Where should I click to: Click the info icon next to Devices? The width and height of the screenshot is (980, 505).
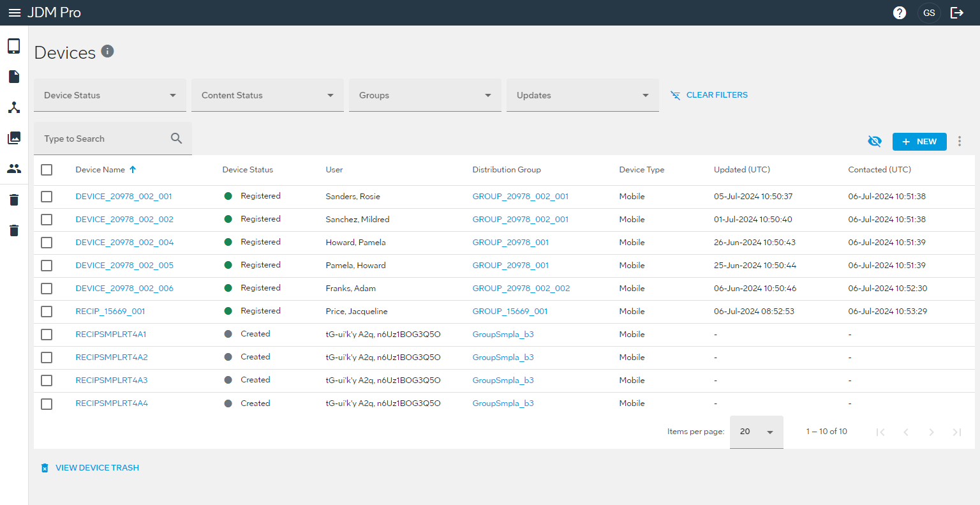[x=107, y=51]
